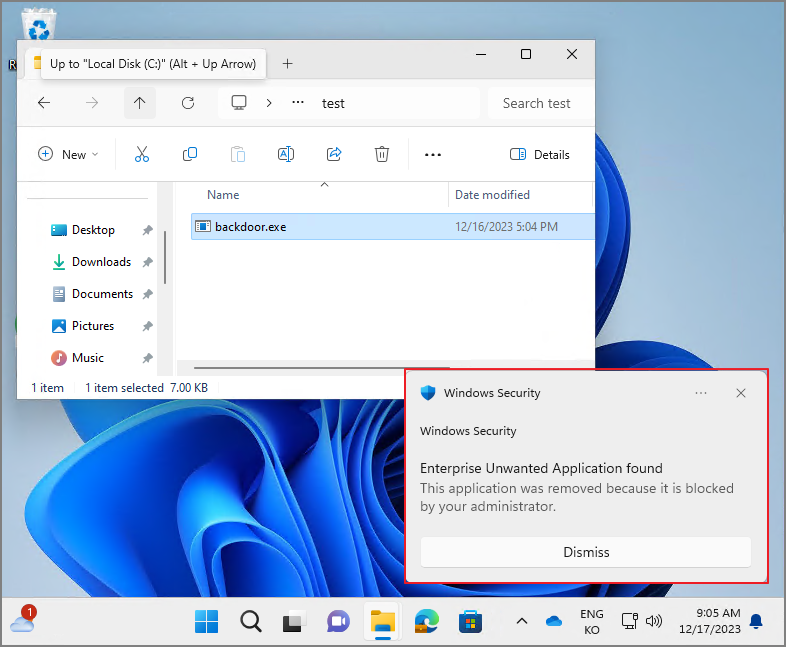Click the pin icon beside Documents

click(147, 294)
